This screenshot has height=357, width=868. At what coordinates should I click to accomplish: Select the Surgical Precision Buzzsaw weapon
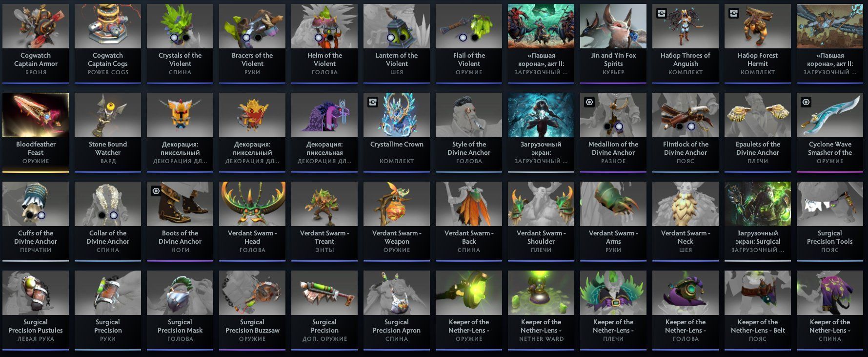[252, 311]
